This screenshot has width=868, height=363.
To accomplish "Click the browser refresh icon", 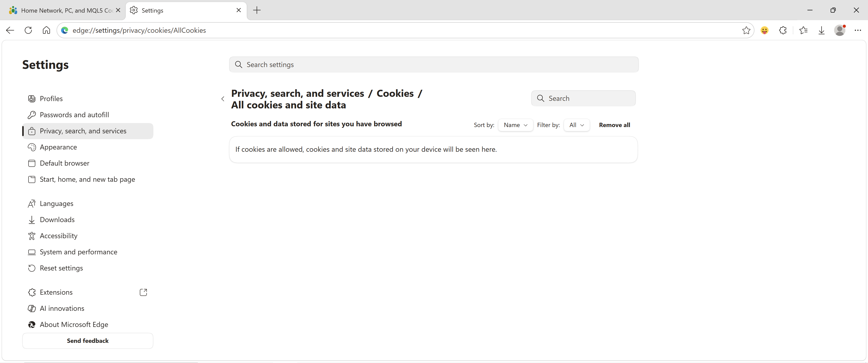I will pos(28,30).
